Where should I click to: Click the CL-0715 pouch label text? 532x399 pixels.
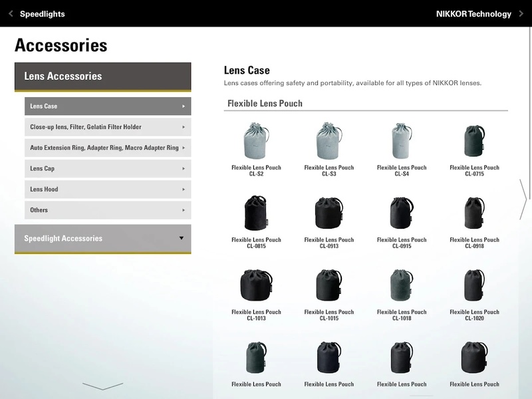(x=474, y=171)
